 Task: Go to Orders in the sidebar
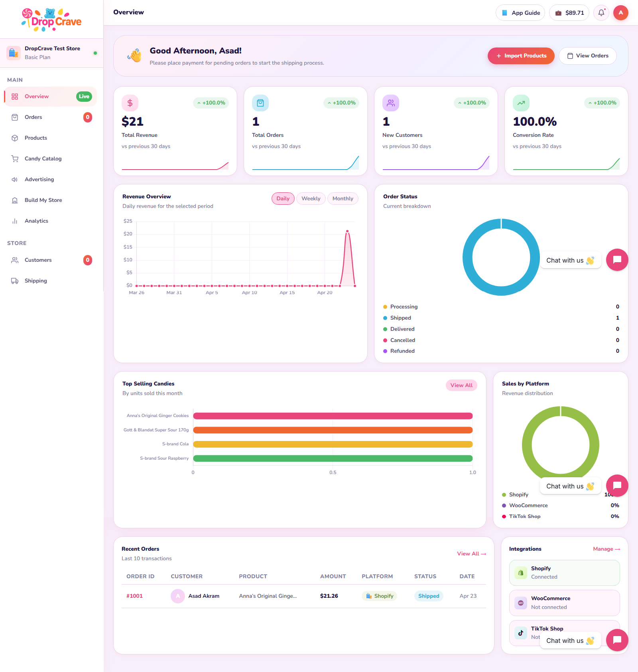50,117
